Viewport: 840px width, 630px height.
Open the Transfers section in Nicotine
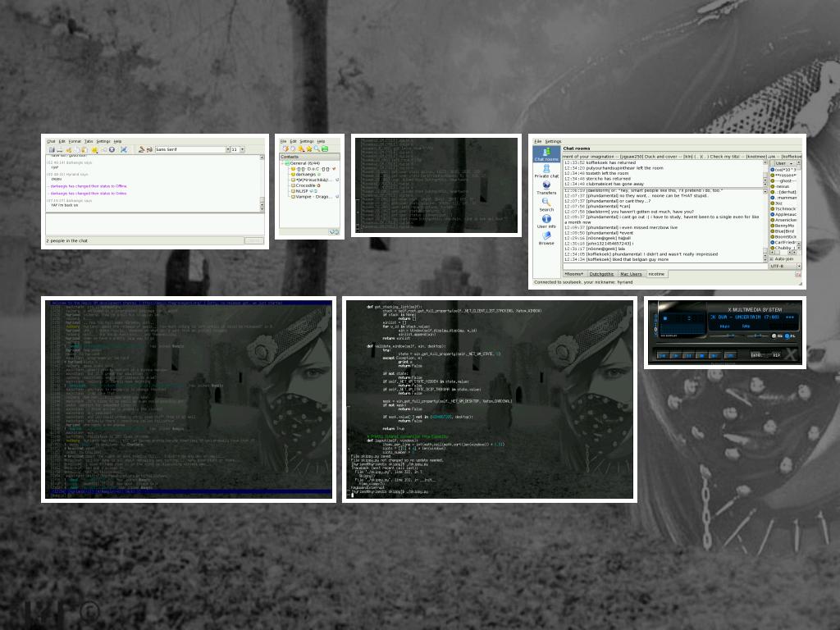pos(546,188)
